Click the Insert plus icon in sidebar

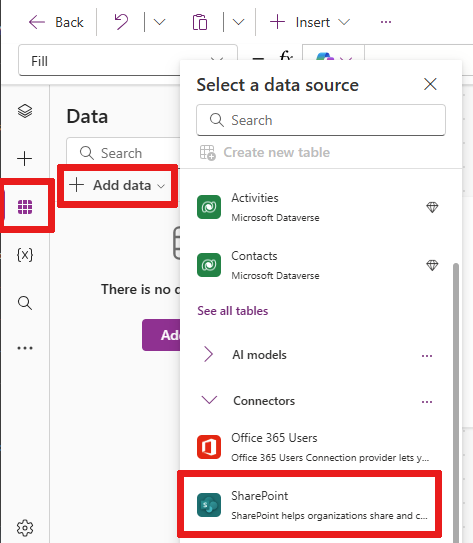coord(25,159)
